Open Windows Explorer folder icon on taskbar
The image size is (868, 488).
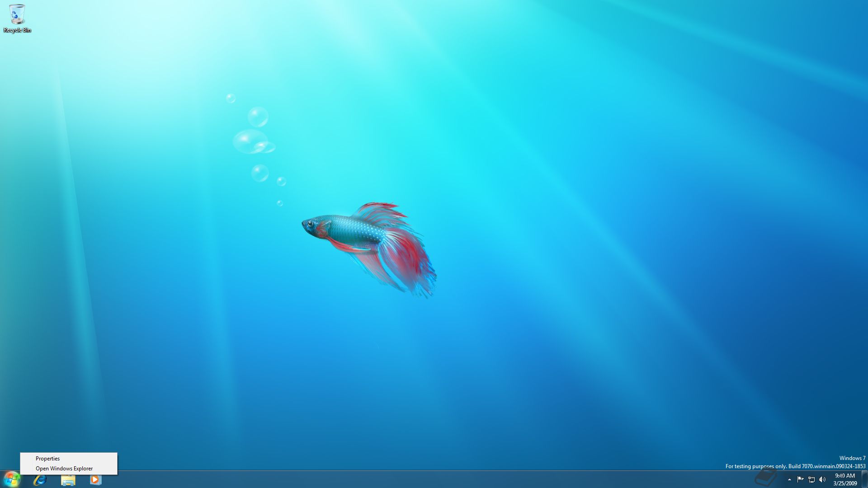[68, 479]
